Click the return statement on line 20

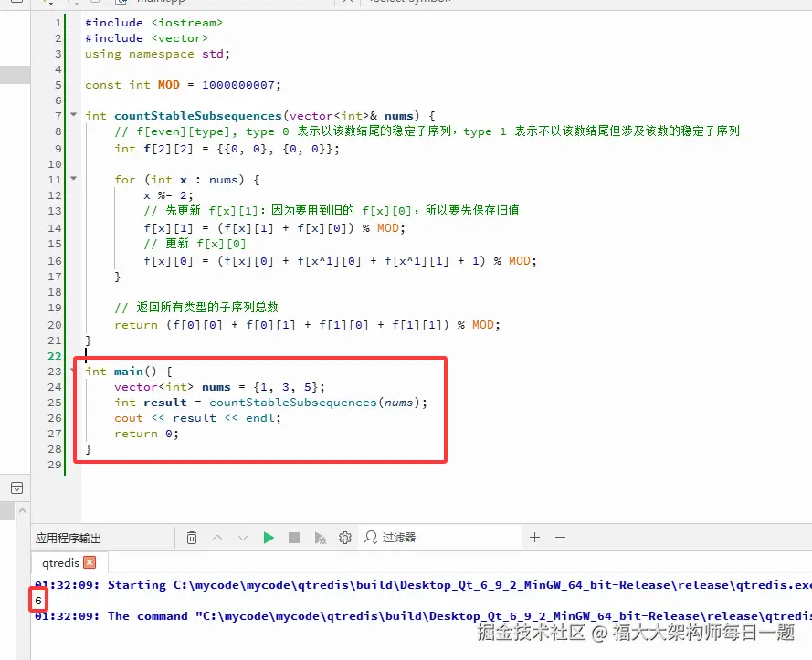(307, 325)
